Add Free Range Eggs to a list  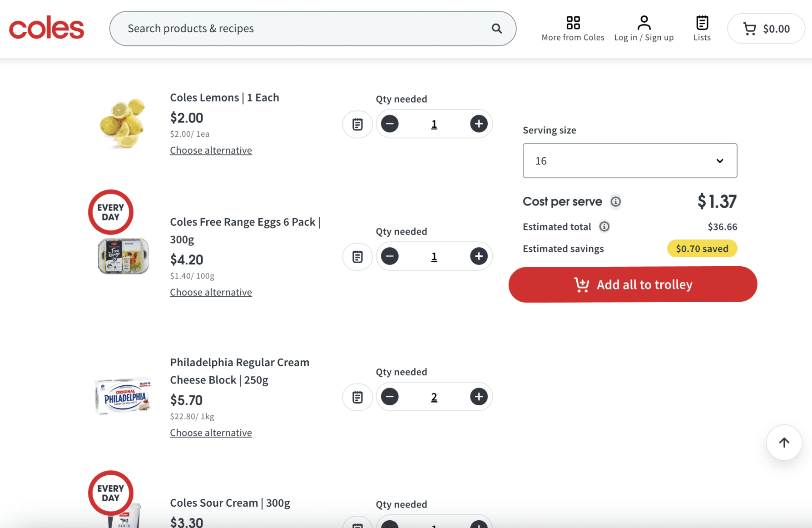click(357, 257)
